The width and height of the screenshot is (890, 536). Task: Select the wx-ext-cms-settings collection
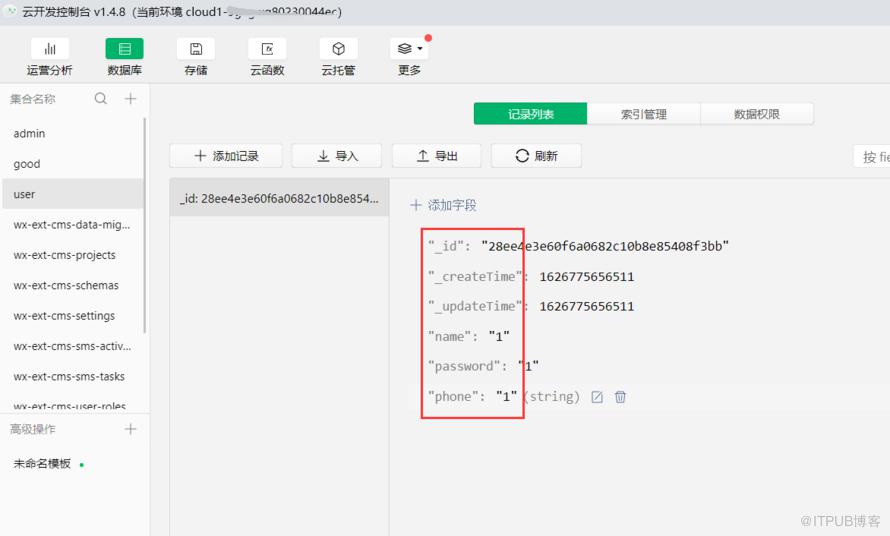(73, 316)
